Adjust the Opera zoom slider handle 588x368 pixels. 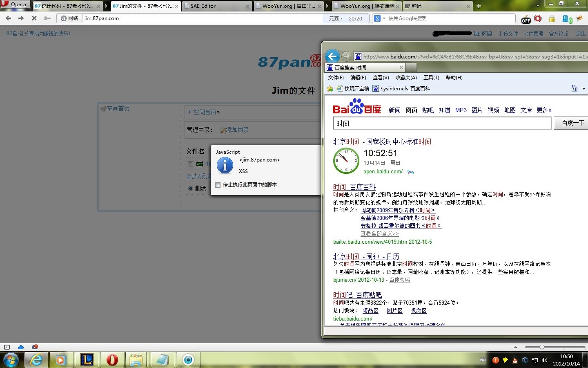[542, 347]
